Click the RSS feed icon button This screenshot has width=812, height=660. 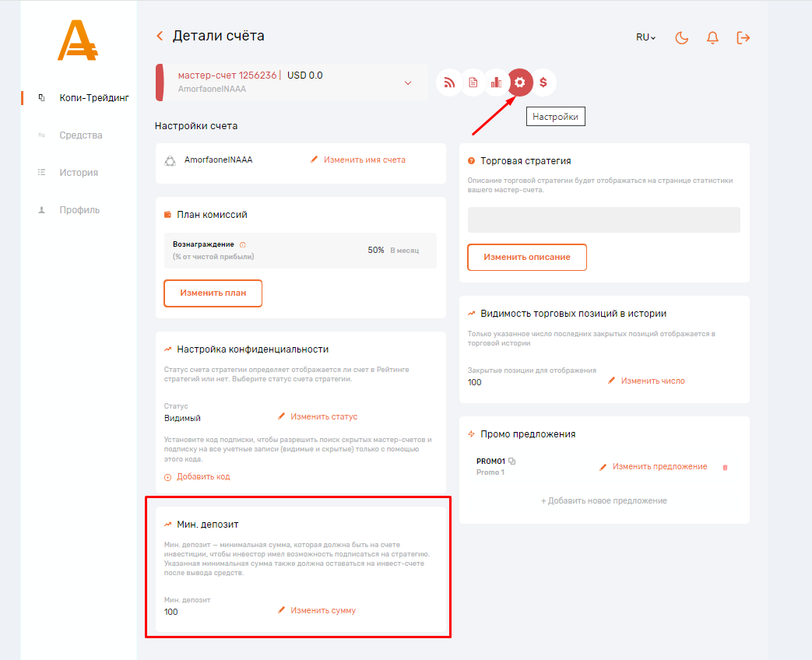pos(449,82)
